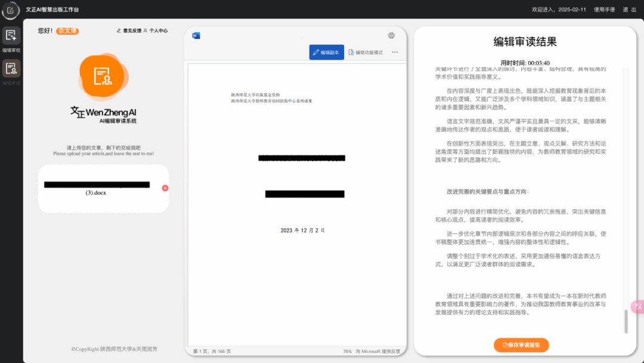Click the workbench logo icon at top-left
The width and height of the screenshot is (644, 363).
pos(11,10)
